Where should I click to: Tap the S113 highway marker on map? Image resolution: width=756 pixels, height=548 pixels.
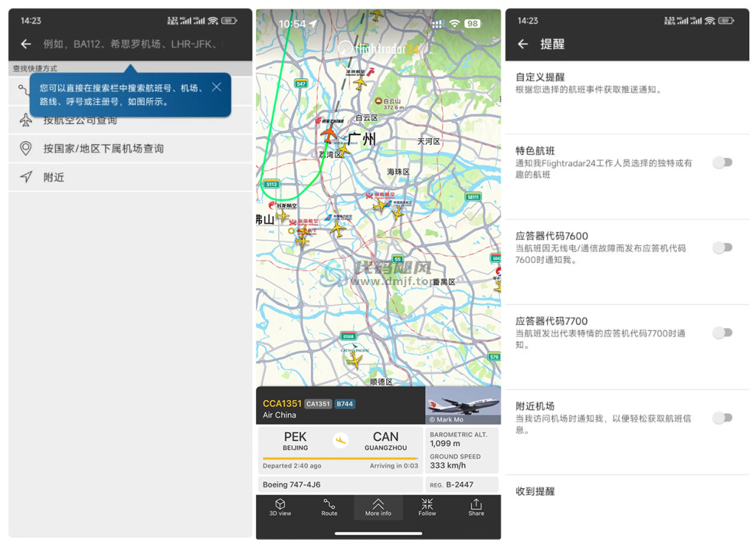[x=272, y=185]
